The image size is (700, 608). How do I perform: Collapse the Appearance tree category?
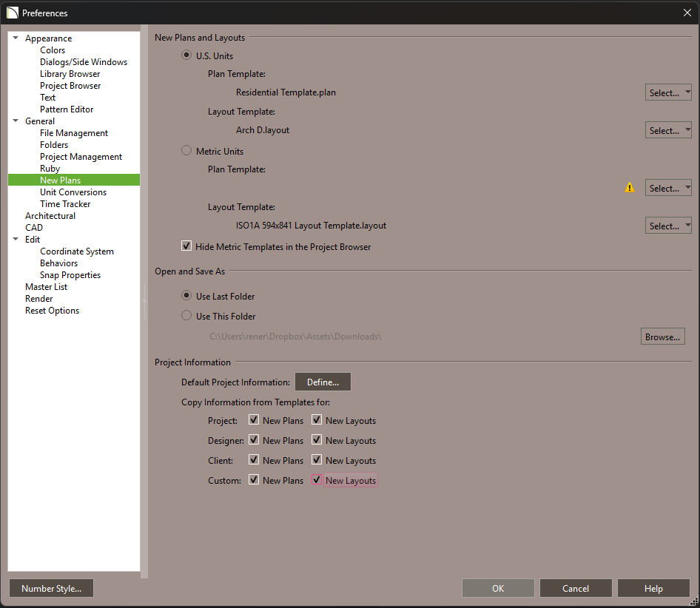pos(16,38)
